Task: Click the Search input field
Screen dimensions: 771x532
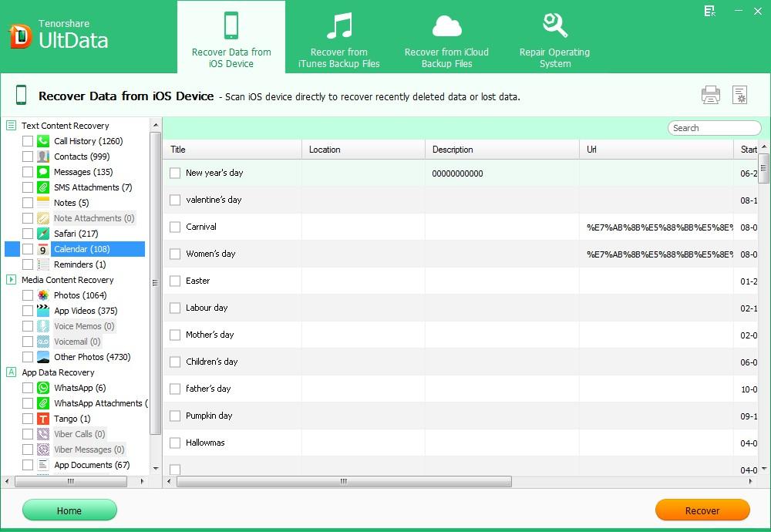Action: point(714,128)
